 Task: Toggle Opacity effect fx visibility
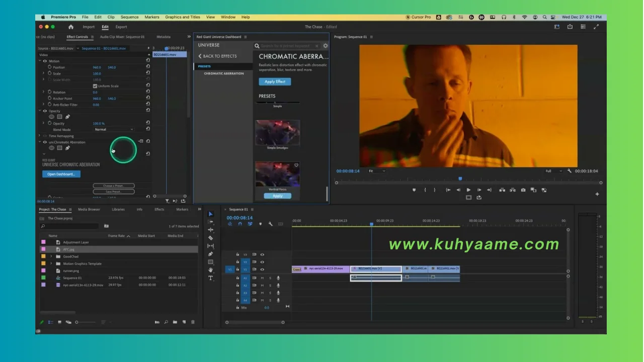(x=45, y=111)
